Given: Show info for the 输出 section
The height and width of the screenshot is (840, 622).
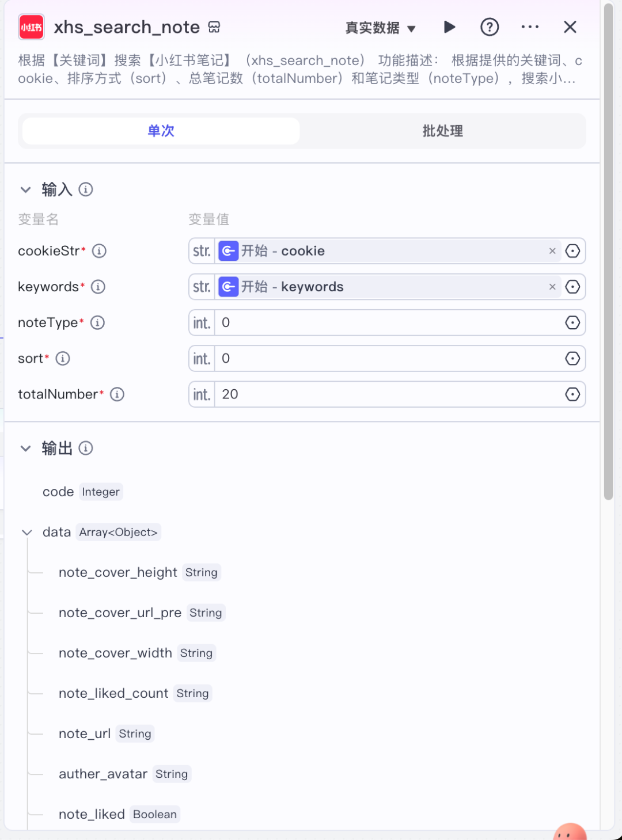Looking at the screenshot, I should point(86,448).
